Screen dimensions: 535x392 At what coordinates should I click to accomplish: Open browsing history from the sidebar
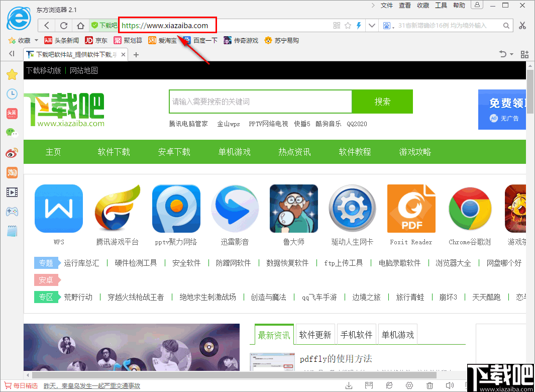pos(12,94)
